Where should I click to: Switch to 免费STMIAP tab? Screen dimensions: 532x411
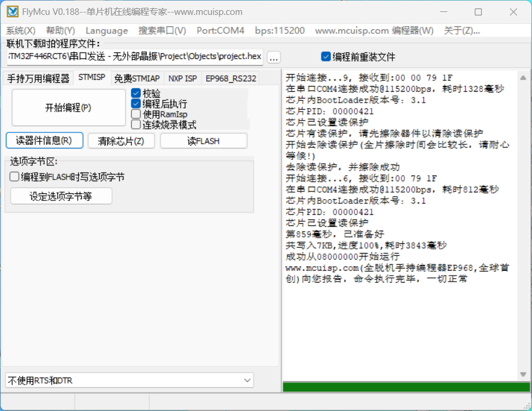pos(137,79)
